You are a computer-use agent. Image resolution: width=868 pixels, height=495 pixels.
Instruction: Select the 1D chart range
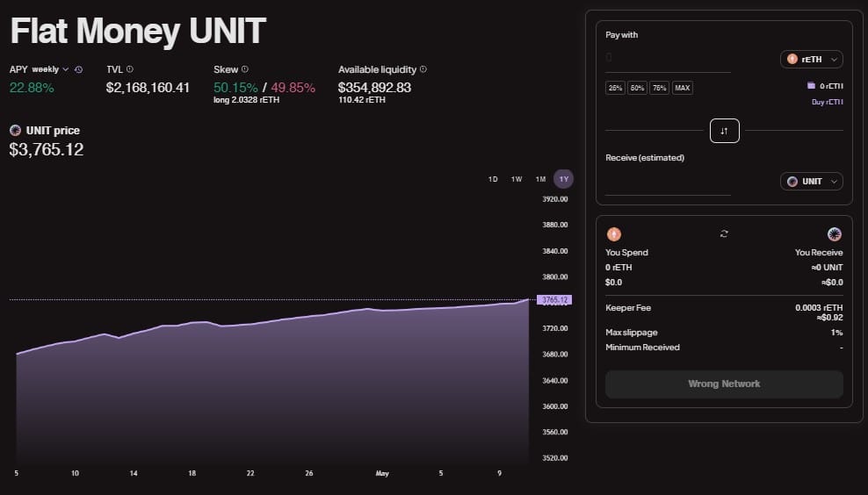tap(493, 179)
